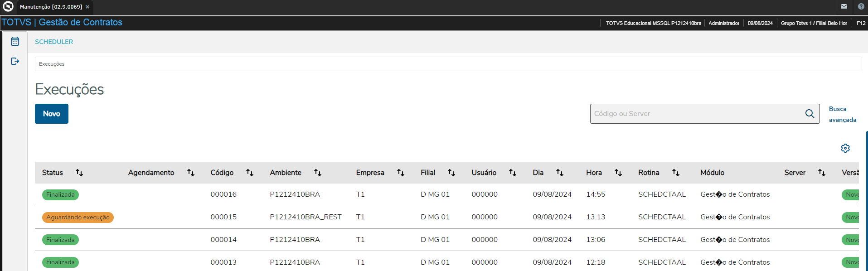This screenshot has height=271, width=868.
Task: Click the Status column header label
Action: 53,173
